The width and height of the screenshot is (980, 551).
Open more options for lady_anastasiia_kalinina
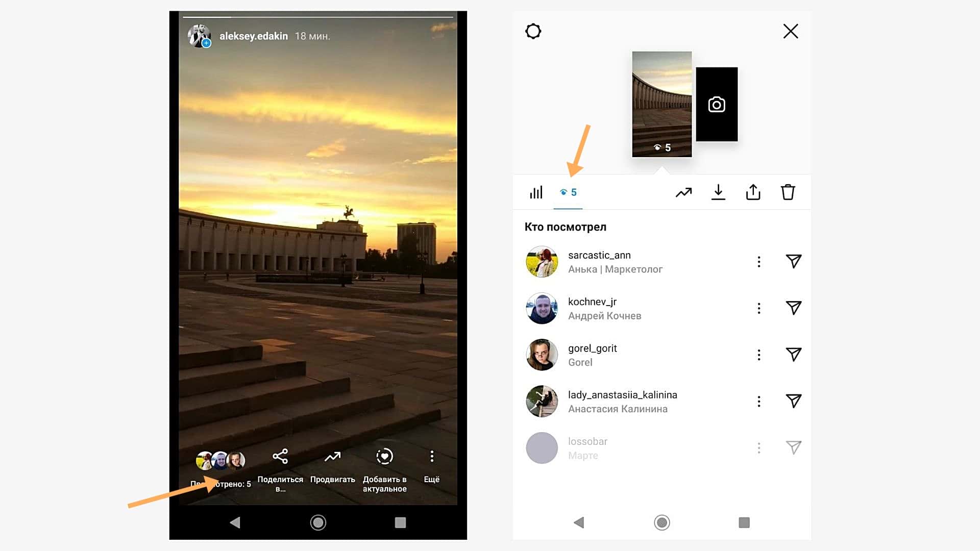click(x=758, y=401)
